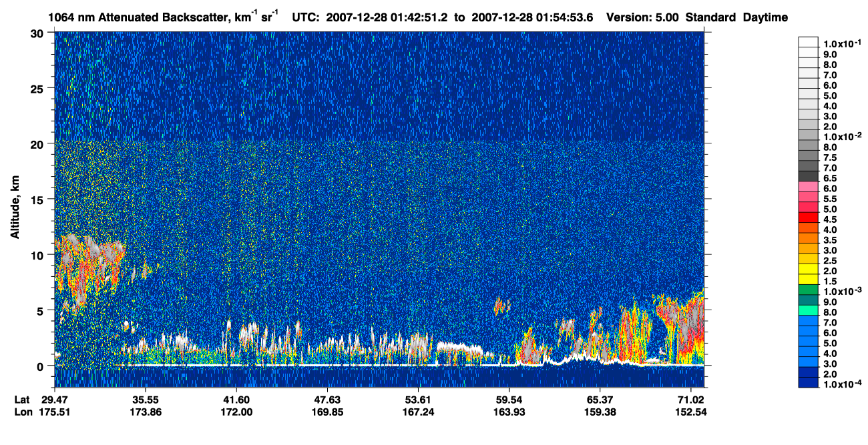Click the longitude value 163.93
This screenshot has height=445, width=868.
click(509, 412)
